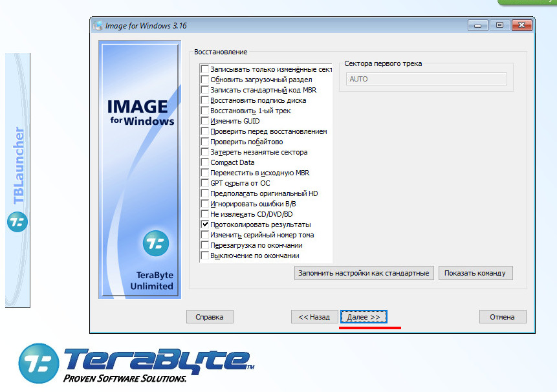Enable "Записывать только изменённые сектора" checkbox
The width and height of the screenshot is (557, 392).
[205, 69]
